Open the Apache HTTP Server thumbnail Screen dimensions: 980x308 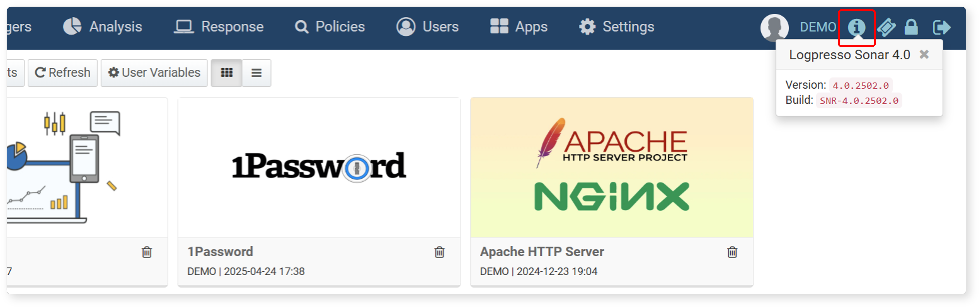(x=612, y=167)
